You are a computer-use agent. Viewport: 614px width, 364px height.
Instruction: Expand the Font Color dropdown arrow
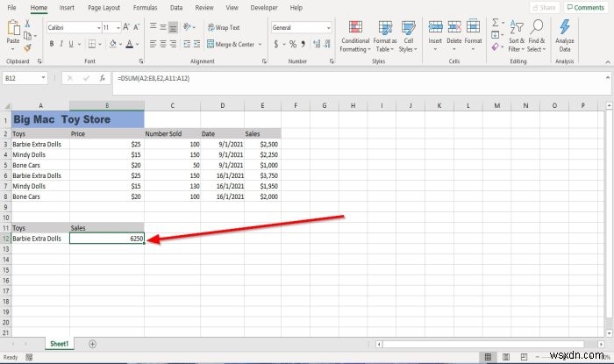coord(137,44)
